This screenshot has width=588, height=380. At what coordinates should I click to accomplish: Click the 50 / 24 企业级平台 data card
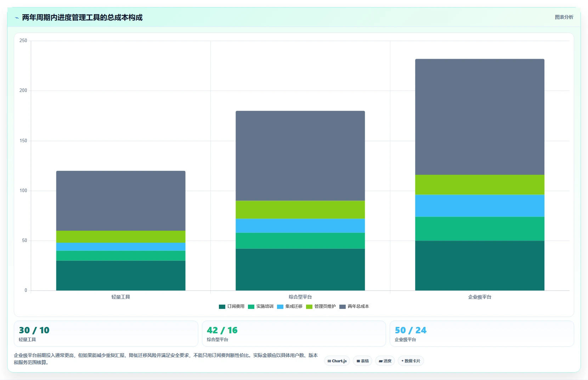point(482,334)
